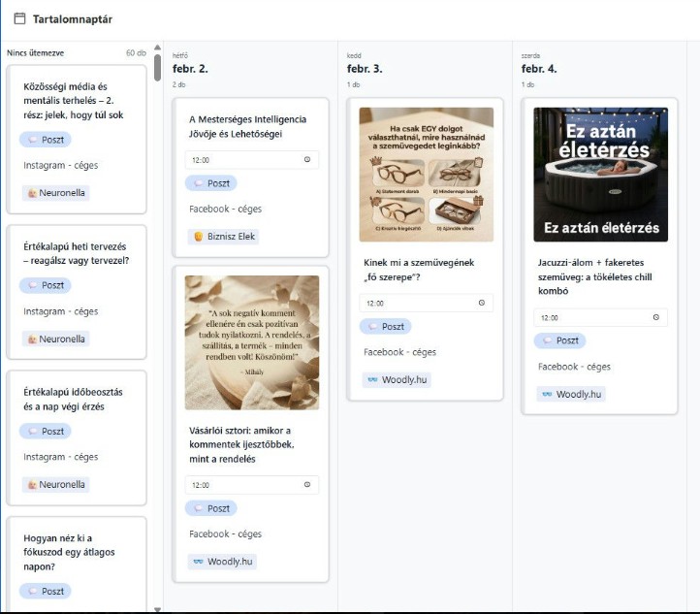Click the Nincs ütemezve column label

[35, 52]
